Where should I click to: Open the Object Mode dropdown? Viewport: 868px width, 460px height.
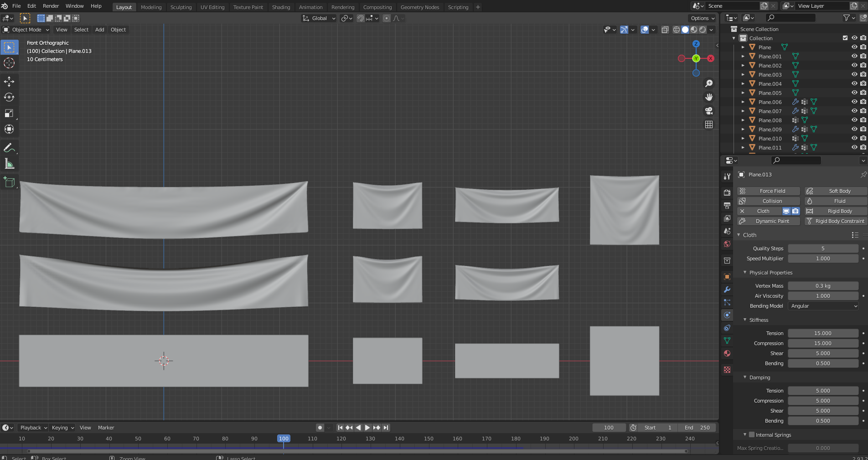[26, 30]
